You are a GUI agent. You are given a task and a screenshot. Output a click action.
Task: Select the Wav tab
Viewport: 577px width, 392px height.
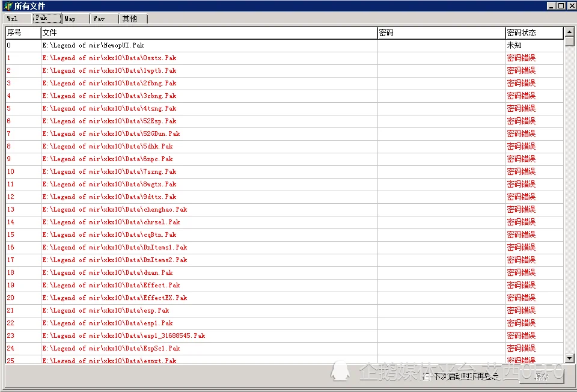click(102, 19)
